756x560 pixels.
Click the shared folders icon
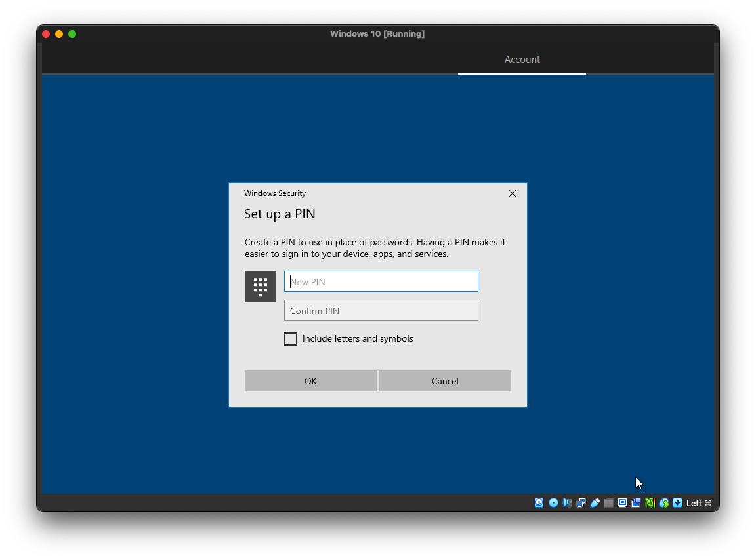(608, 503)
